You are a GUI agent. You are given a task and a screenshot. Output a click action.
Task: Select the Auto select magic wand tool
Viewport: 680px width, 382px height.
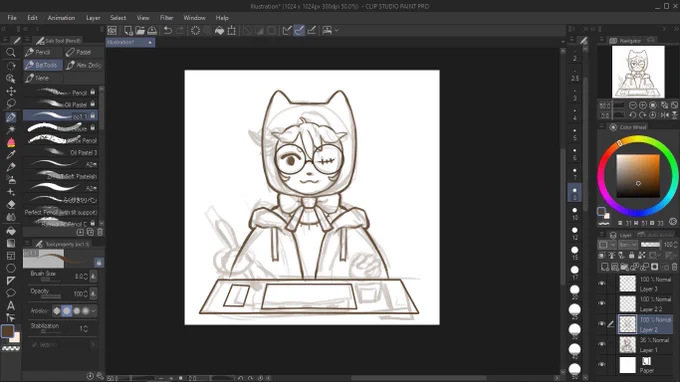(x=11, y=129)
